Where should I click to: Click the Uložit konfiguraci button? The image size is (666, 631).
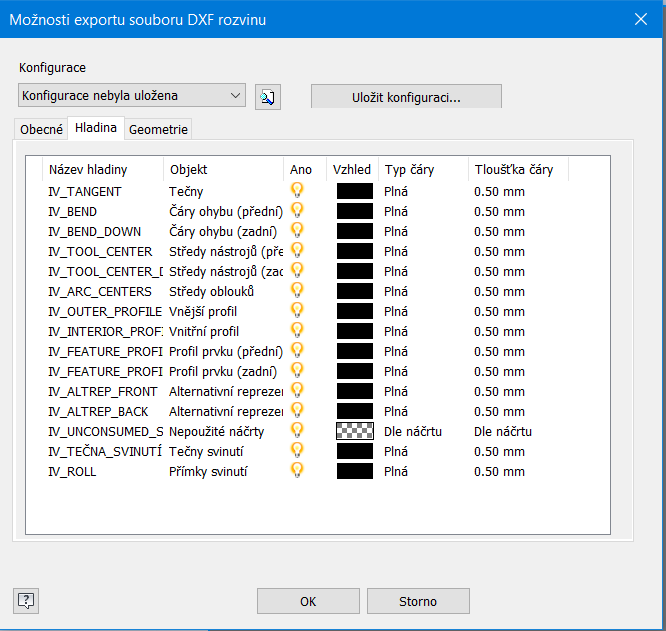pos(406,96)
